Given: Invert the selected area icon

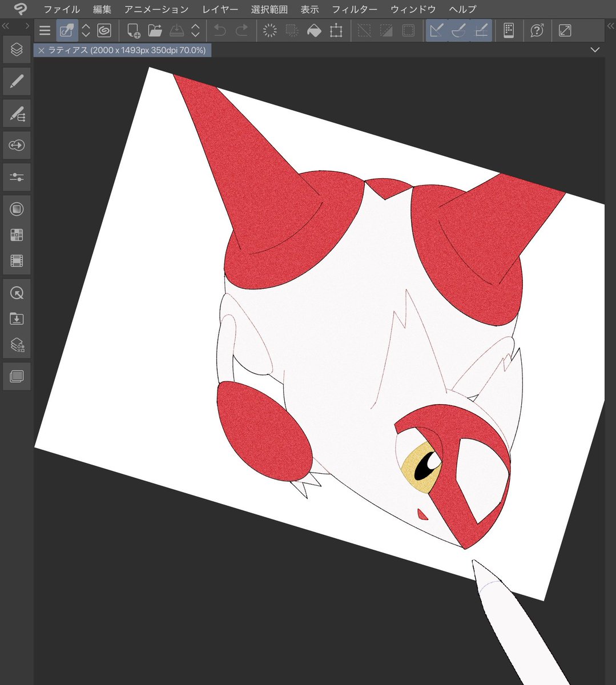Looking at the screenshot, I should 386,30.
